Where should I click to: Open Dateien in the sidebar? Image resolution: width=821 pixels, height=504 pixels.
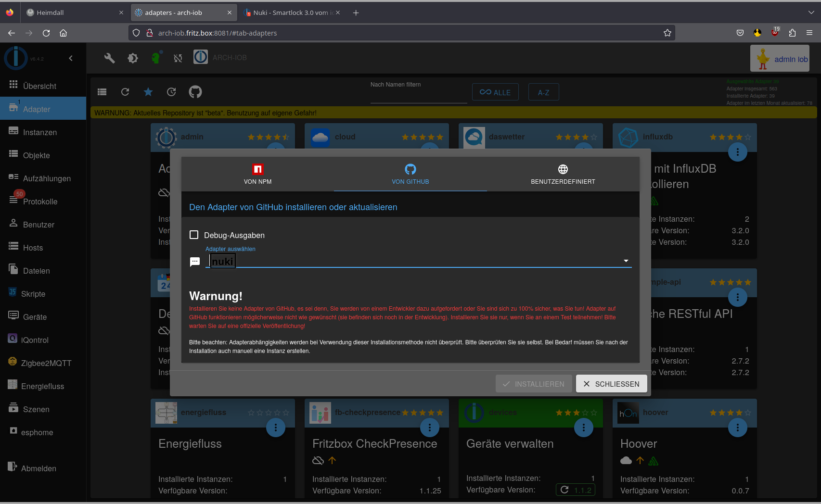(x=43, y=270)
